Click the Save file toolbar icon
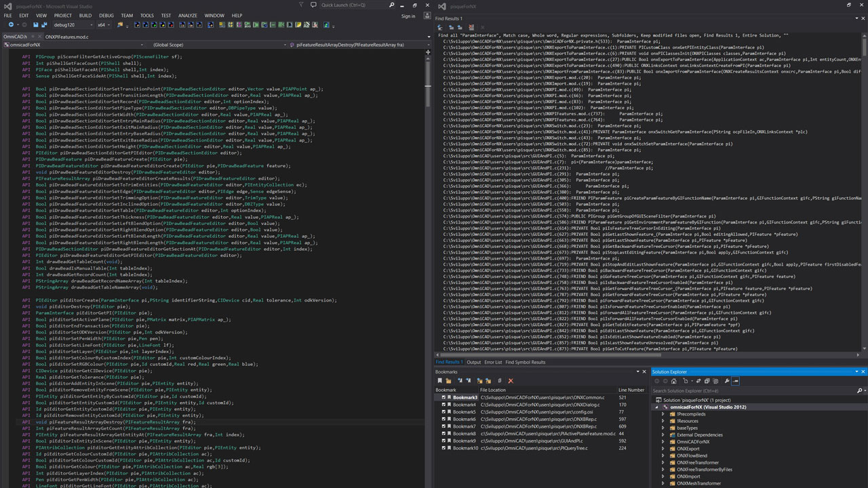Screen dimensions: 868x488 tap(35, 24)
